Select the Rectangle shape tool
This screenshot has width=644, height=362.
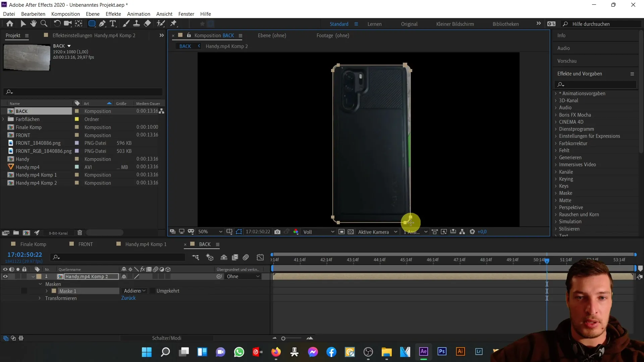pos(92,23)
